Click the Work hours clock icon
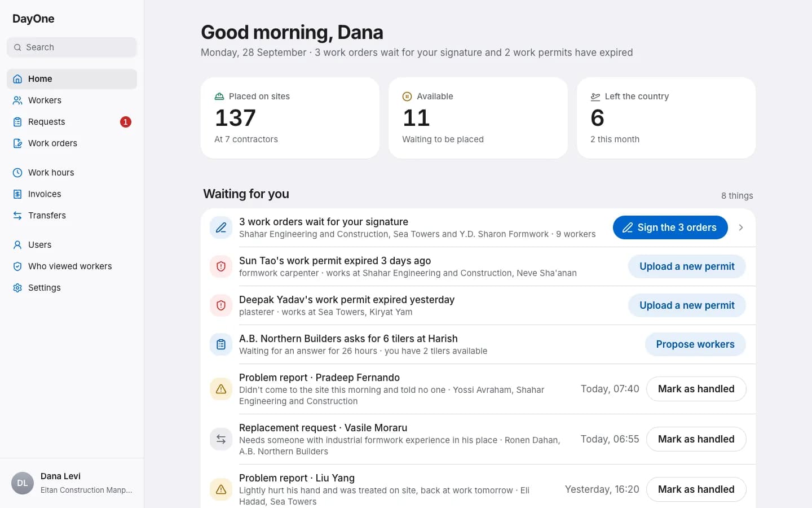 (17, 173)
